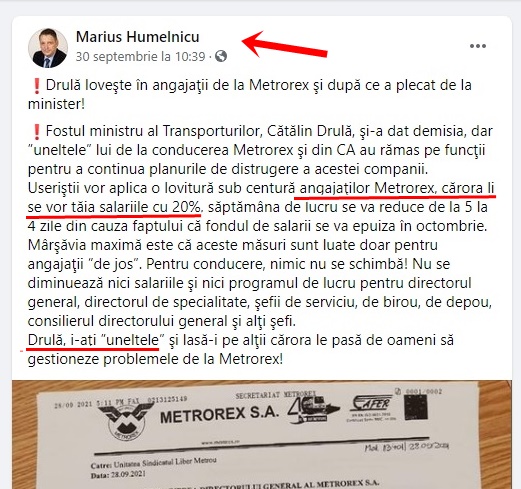Click the SECRETARIAT METROREX fax header
Image resolution: width=521 pixels, height=489 pixels.
point(275,395)
